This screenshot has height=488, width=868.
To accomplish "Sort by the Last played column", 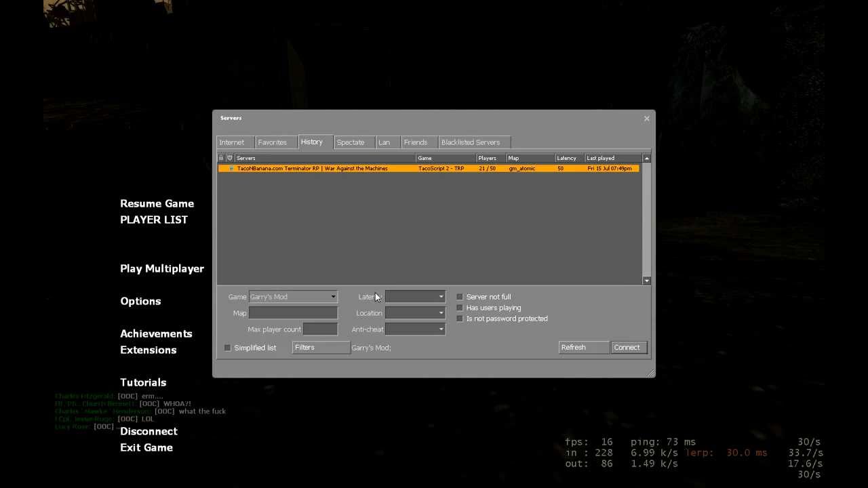I will pos(613,158).
